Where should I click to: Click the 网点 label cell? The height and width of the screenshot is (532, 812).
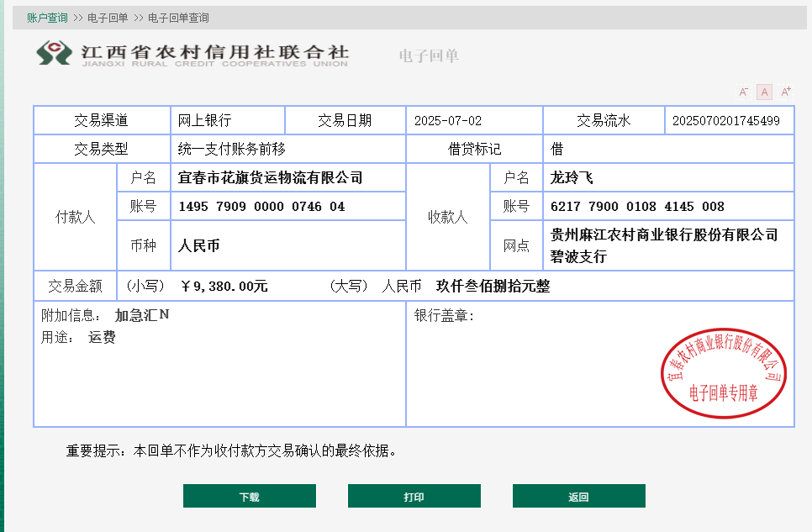(x=516, y=245)
